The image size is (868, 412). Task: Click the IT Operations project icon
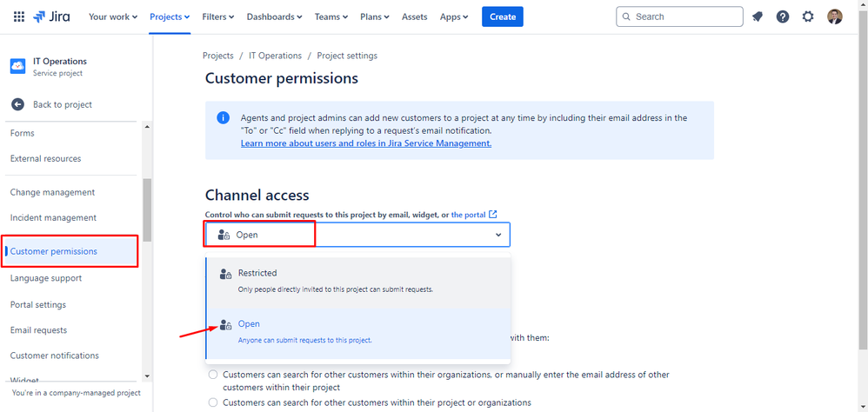point(17,67)
